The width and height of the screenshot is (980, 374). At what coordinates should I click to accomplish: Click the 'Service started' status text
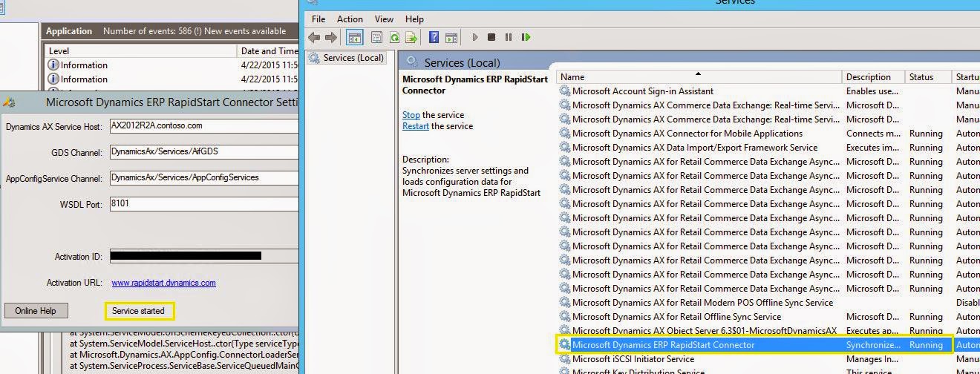pyautogui.click(x=138, y=311)
